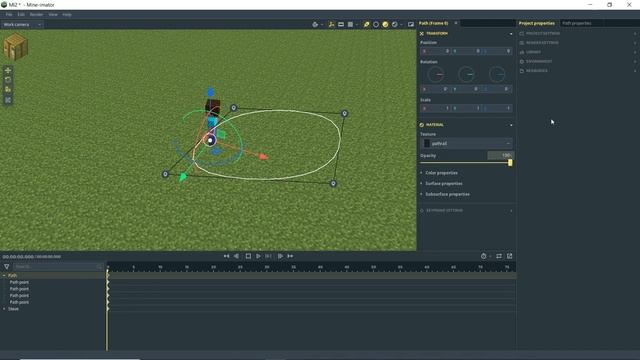Click the navigation cube in the viewport
Image resolution: width=640 pixels, height=360 pixels.
[16, 47]
